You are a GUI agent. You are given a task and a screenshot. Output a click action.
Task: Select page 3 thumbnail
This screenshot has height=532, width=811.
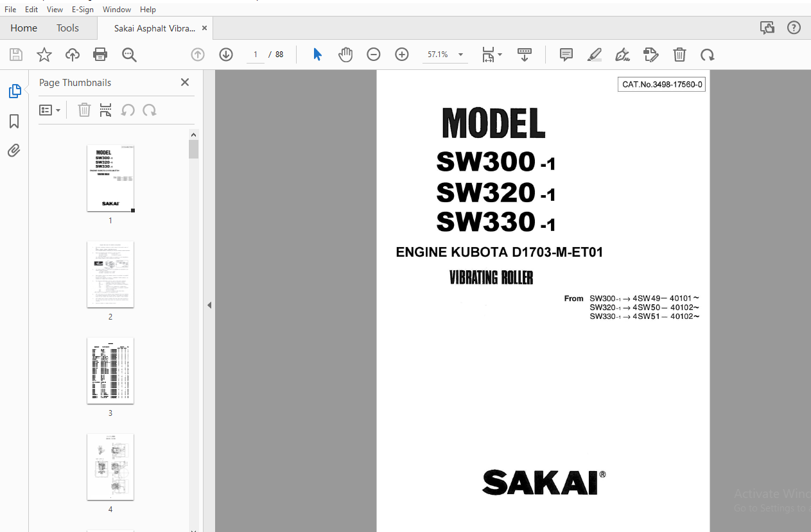click(110, 371)
